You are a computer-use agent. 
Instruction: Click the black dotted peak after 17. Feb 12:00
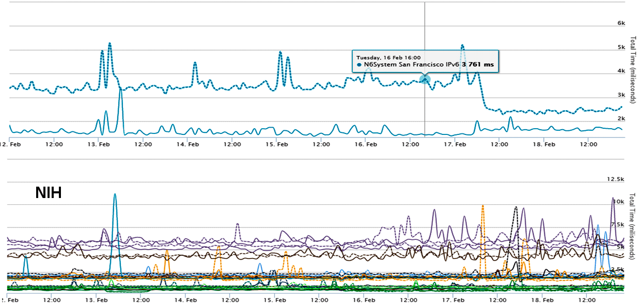[x=515, y=207]
